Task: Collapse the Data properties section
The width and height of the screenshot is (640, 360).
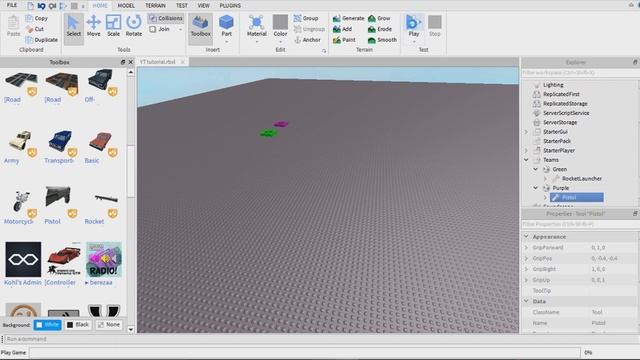Action: pyautogui.click(x=526, y=301)
